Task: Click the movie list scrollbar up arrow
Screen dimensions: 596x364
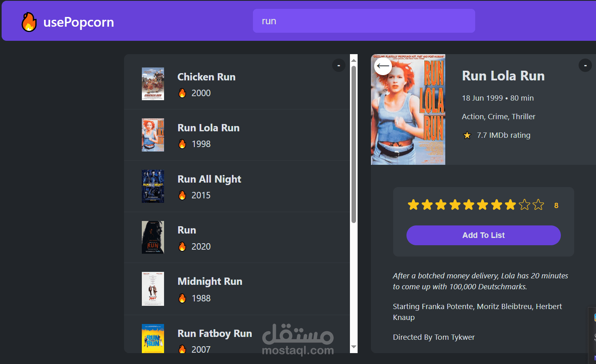Action: pyautogui.click(x=354, y=60)
